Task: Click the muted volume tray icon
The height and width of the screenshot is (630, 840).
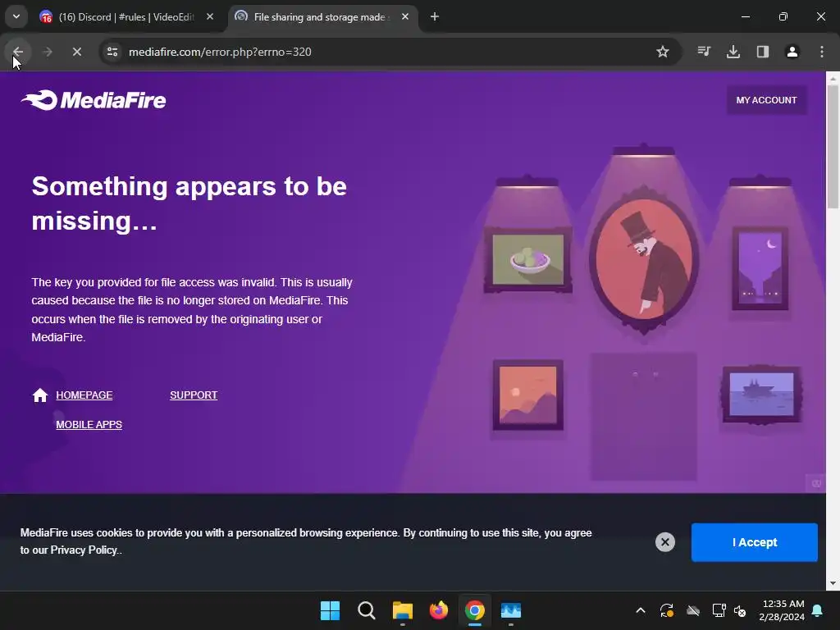Action: tap(741, 610)
